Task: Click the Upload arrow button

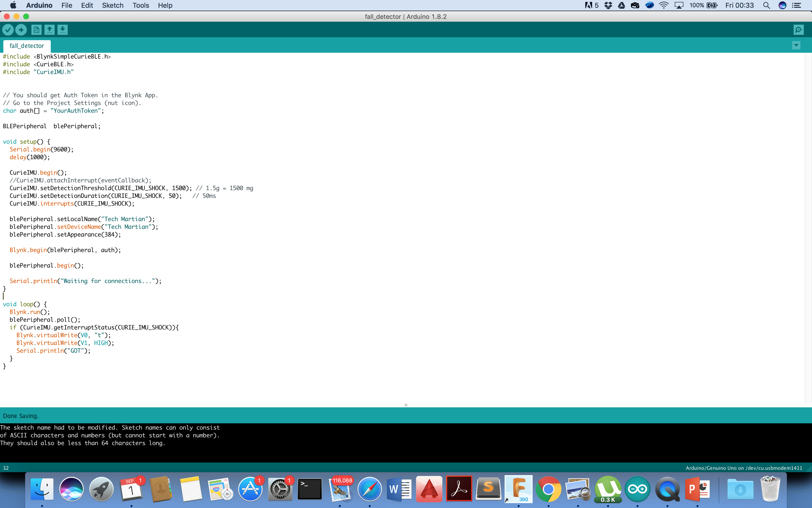Action: [21, 30]
